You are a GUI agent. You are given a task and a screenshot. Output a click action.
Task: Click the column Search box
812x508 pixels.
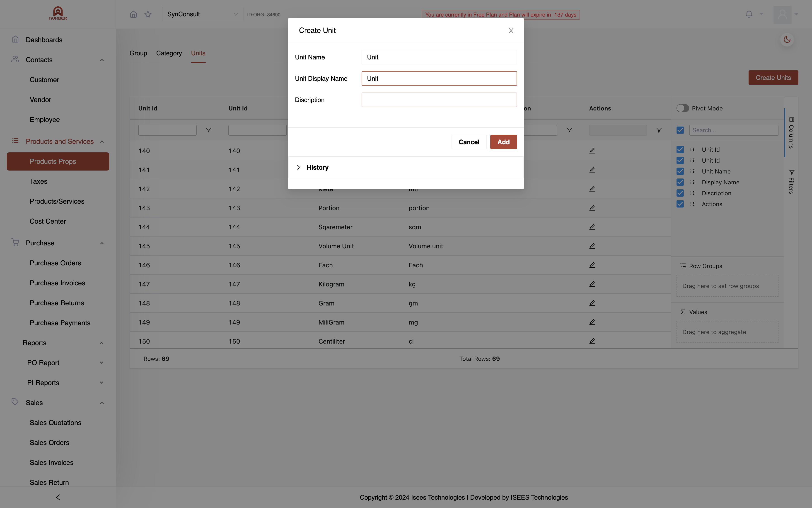(x=733, y=130)
